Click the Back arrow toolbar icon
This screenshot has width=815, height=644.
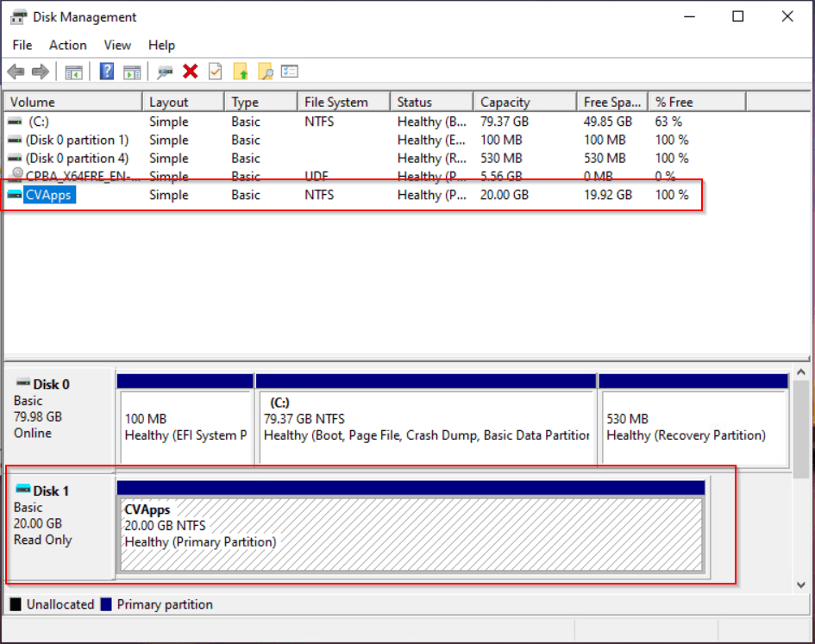(16, 72)
